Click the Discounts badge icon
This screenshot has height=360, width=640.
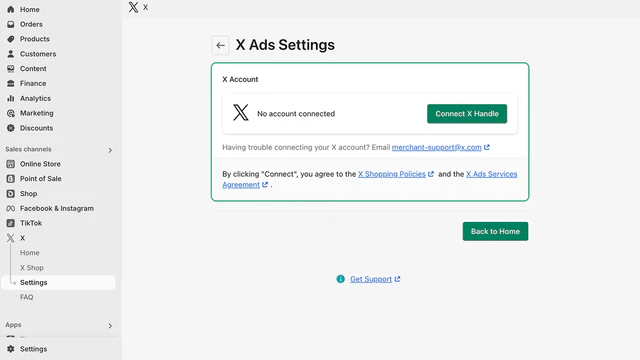coord(11,128)
